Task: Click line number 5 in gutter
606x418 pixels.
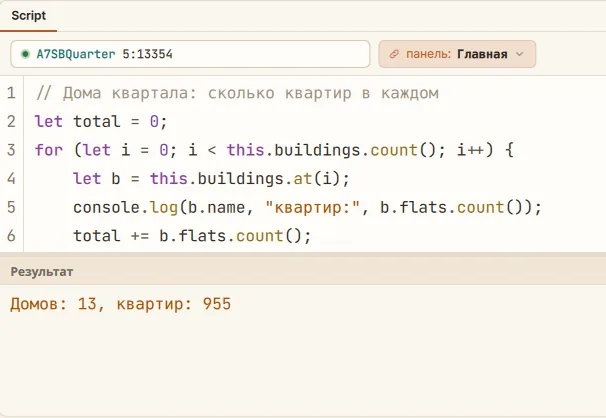Action: pyautogui.click(x=11, y=207)
